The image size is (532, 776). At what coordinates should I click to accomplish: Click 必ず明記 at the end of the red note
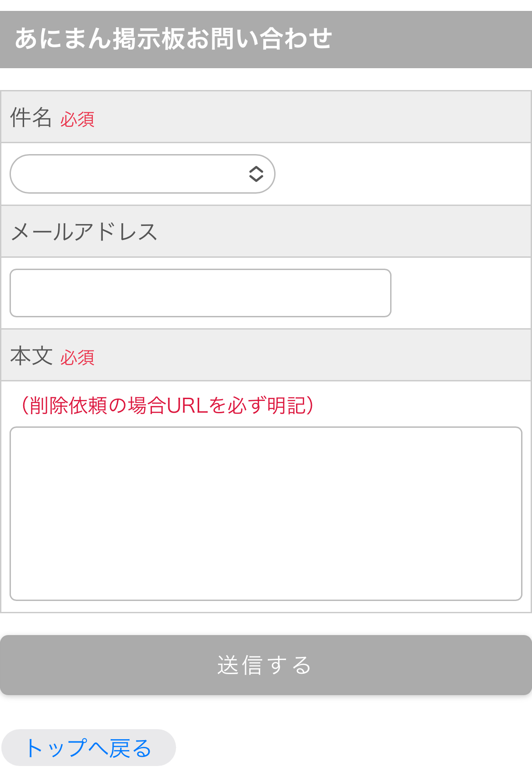(267, 406)
